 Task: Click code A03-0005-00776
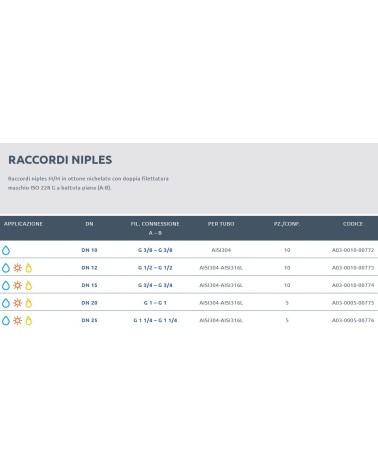(x=353, y=320)
